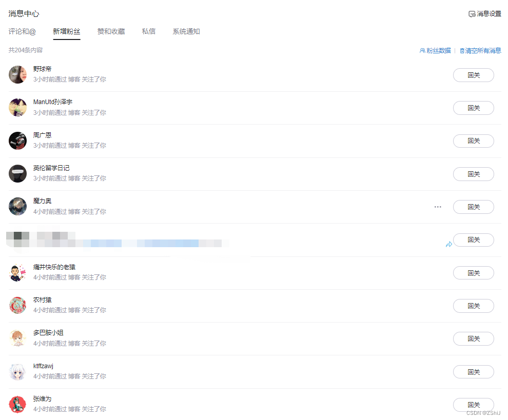Click username 农村猿
This screenshot has height=420, width=508.
(42, 300)
